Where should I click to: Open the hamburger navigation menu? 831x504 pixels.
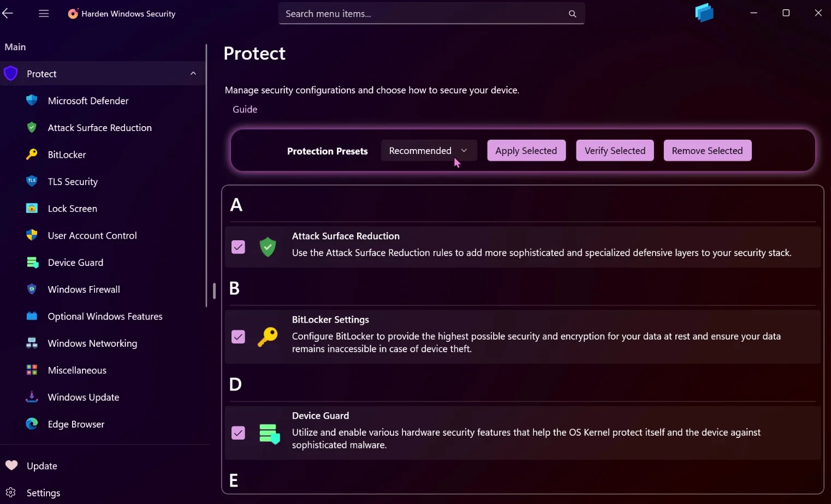coord(43,14)
